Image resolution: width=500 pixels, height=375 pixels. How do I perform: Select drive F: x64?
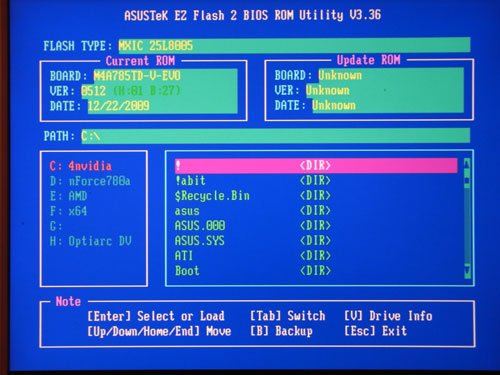(68, 211)
